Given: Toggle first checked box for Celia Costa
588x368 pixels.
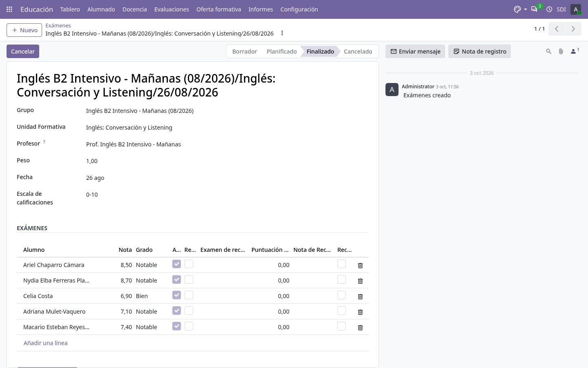Looking at the screenshot, I should pos(176,295).
